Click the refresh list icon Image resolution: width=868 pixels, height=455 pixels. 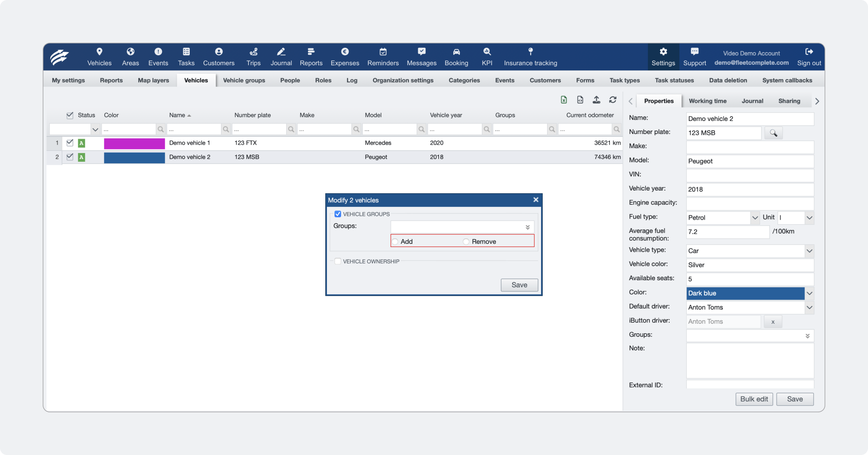613,100
